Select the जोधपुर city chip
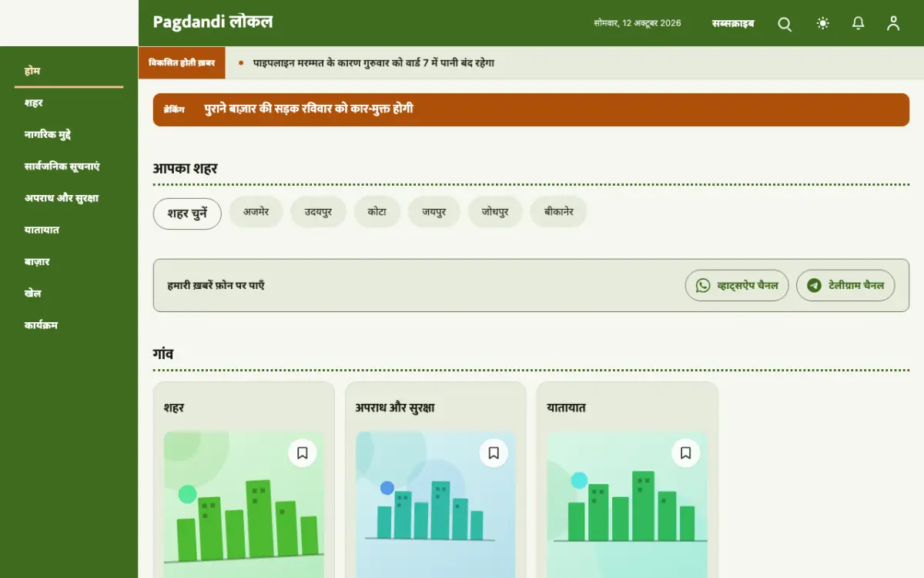The height and width of the screenshot is (578, 924). (495, 212)
